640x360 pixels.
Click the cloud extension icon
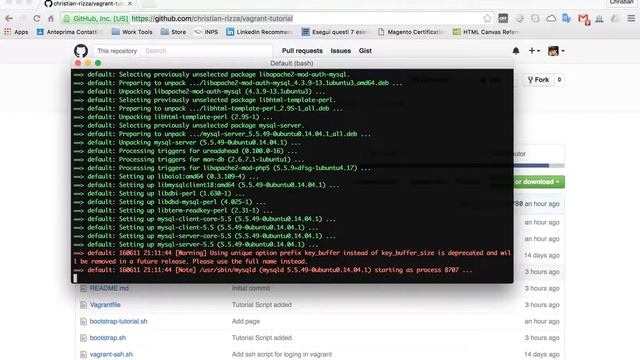point(551,18)
